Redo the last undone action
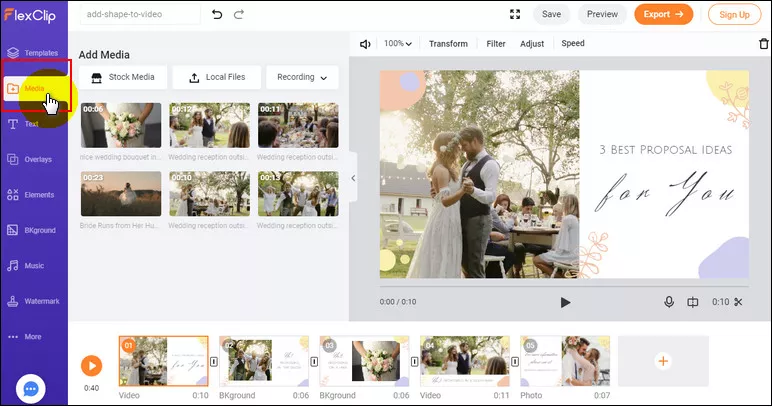The image size is (773, 407). click(239, 14)
